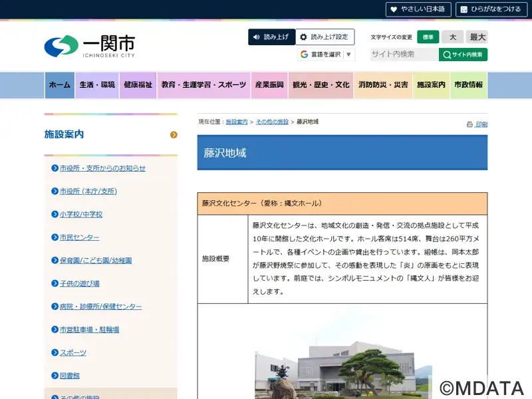Image resolution: width=532 pixels, height=399 pixels.
Task: Click the サイト内検索 search button
Action: 463,55
